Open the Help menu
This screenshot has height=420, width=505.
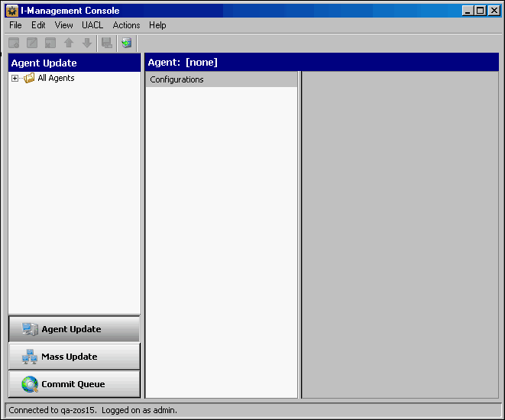[x=157, y=25]
